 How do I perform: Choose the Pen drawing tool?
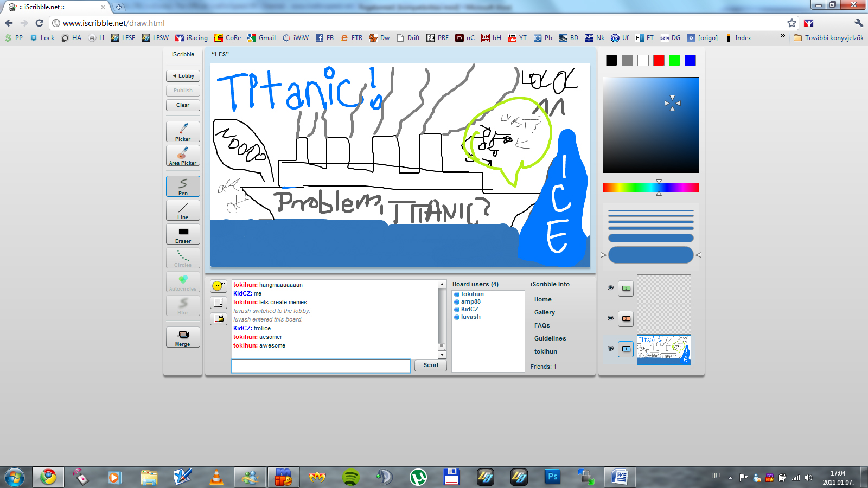click(x=183, y=186)
